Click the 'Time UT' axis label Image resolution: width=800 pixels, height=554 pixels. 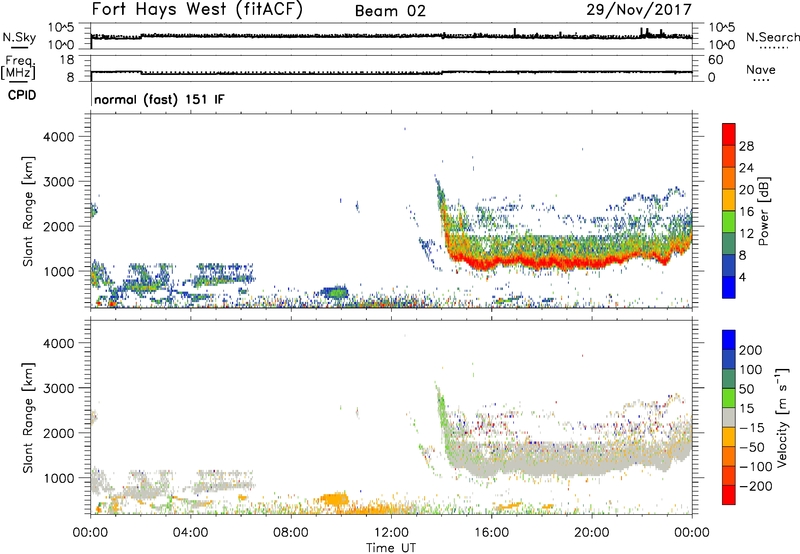(391, 547)
